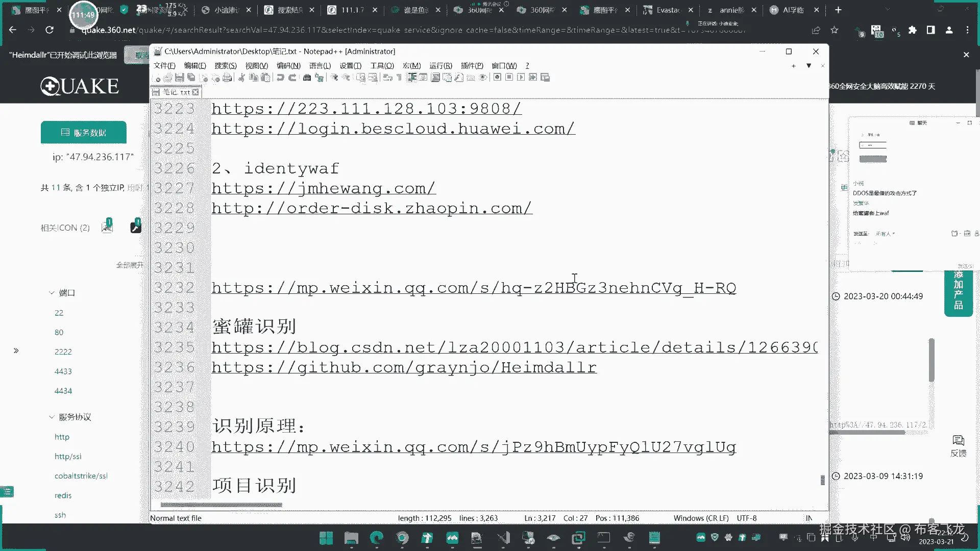Click the Playback macro icon
The image size is (980, 551).
click(x=521, y=78)
